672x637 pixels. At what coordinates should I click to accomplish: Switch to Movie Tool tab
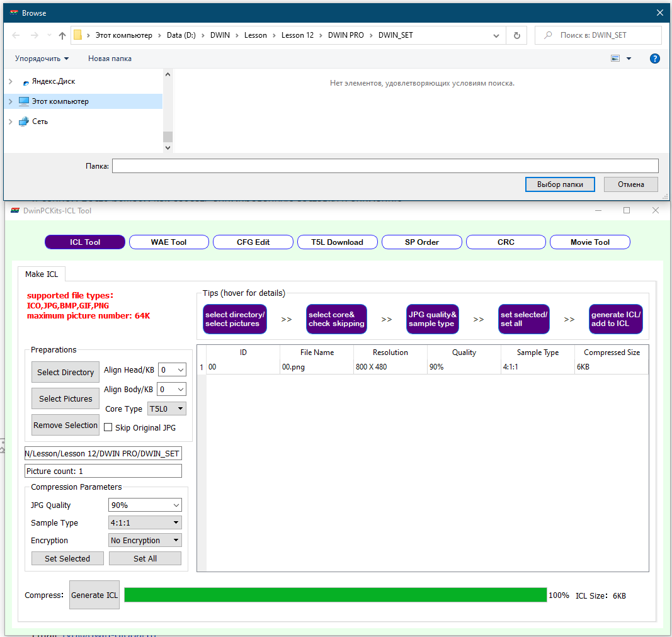[x=590, y=242]
